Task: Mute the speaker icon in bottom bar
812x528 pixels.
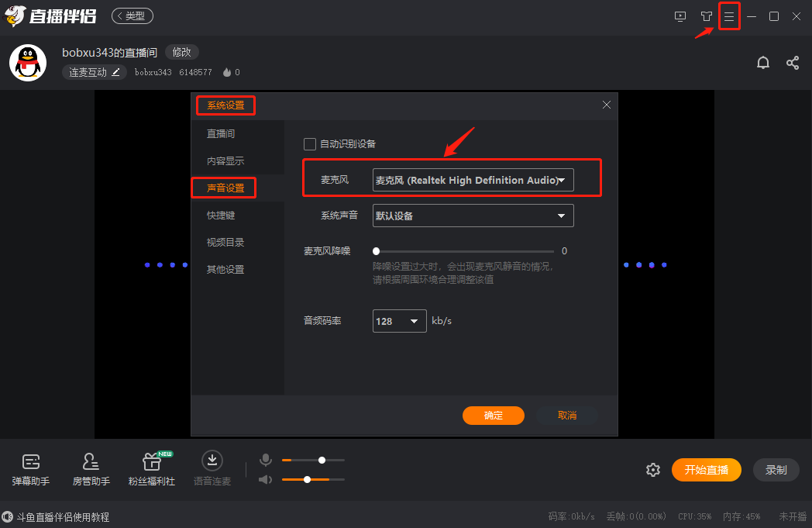Action: click(266, 479)
